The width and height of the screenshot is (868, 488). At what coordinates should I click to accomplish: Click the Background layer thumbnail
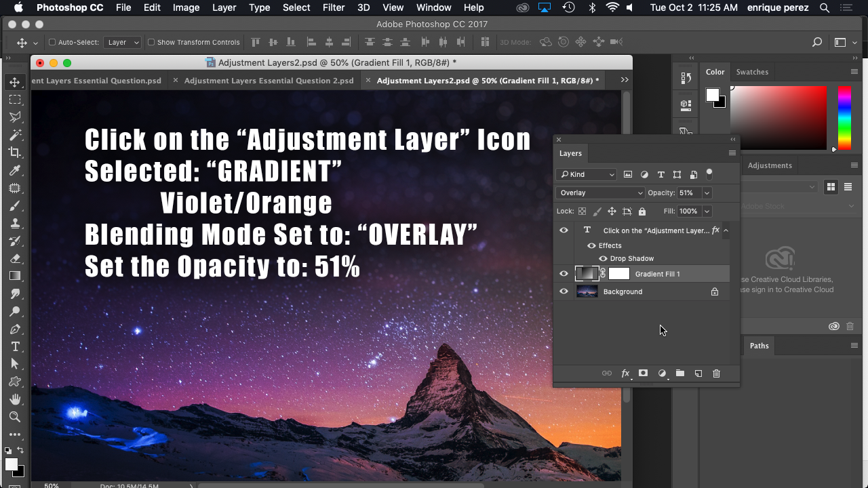587,291
